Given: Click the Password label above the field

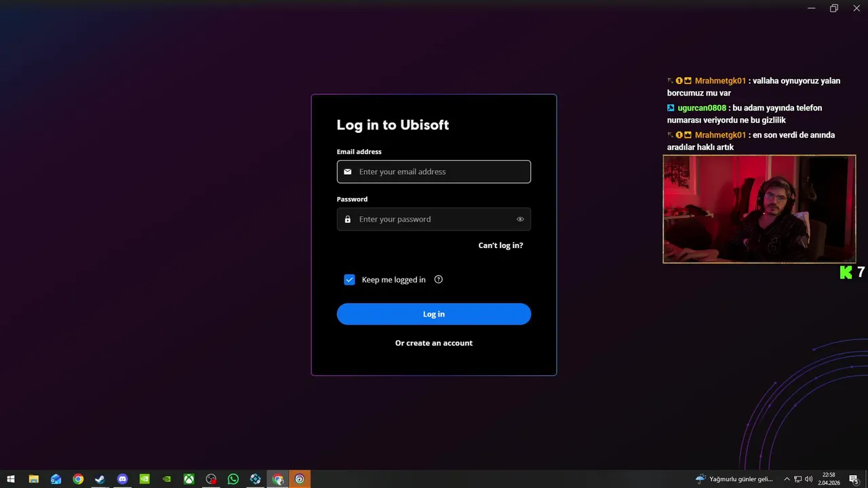Looking at the screenshot, I should (x=352, y=199).
